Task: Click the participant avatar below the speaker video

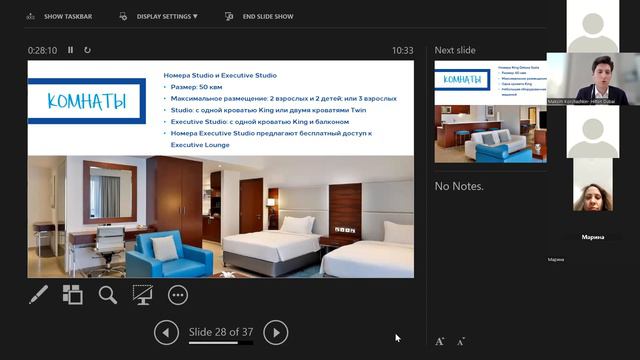Action: tap(593, 131)
